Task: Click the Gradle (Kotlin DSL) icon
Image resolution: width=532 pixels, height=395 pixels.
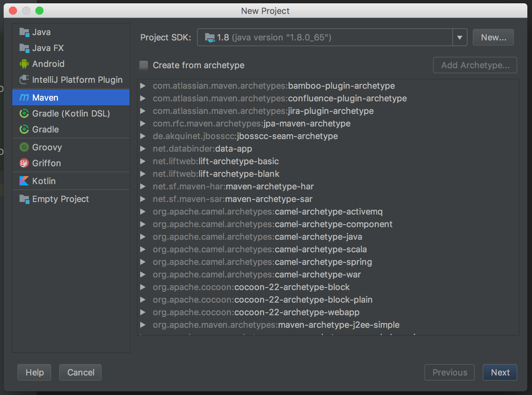Action: coord(24,114)
